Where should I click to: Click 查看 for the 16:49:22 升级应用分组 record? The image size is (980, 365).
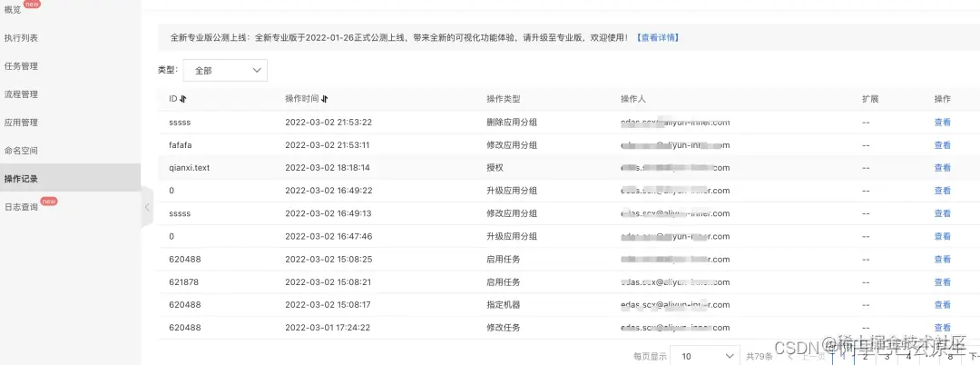click(x=943, y=191)
